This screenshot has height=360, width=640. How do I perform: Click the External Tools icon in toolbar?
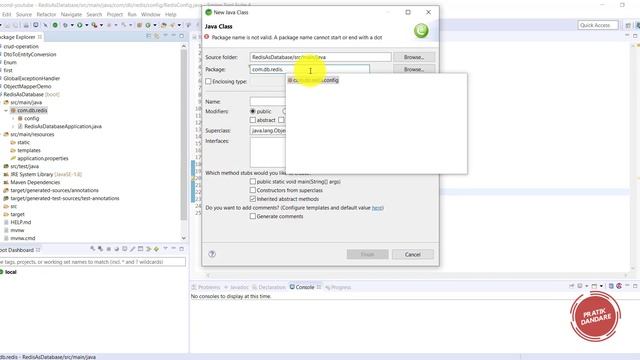(94, 25)
